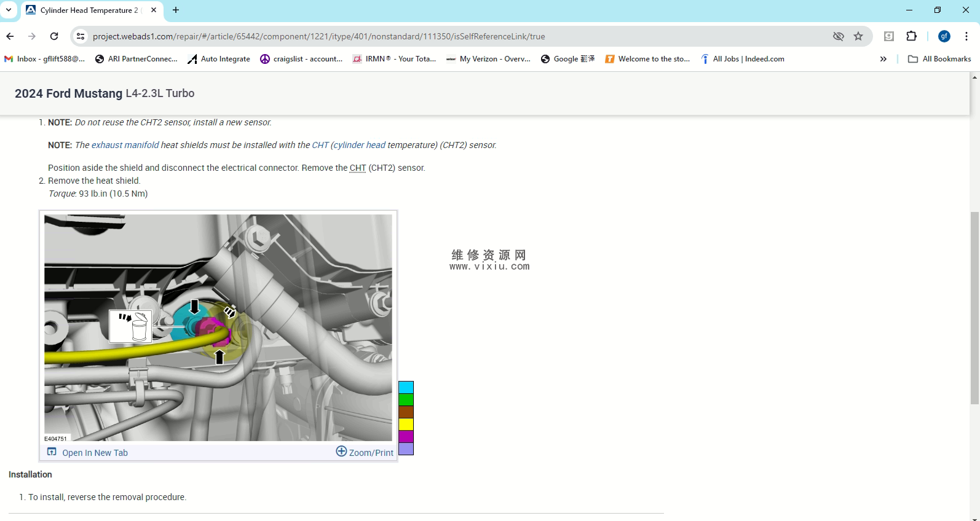
Task: Go back to the previous page
Action: pos(10,36)
